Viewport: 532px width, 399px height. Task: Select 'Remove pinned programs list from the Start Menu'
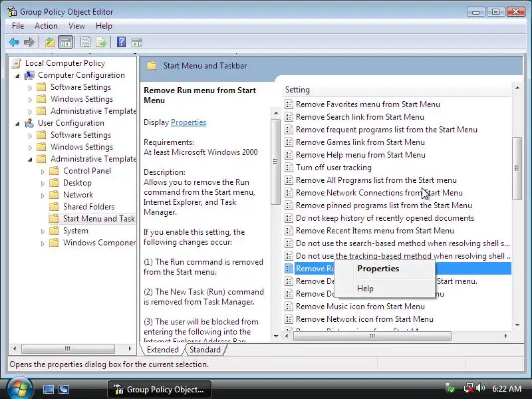[384, 205]
